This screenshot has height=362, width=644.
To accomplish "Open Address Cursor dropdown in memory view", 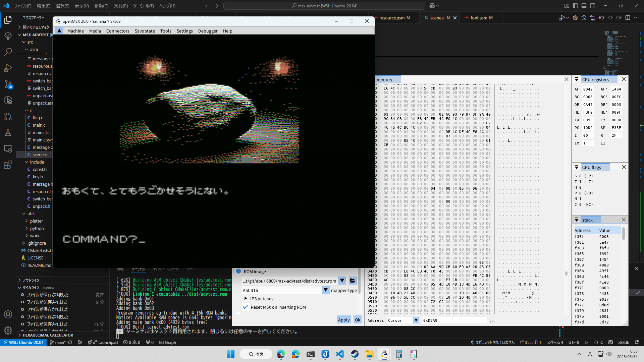I will tap(416, 320).
